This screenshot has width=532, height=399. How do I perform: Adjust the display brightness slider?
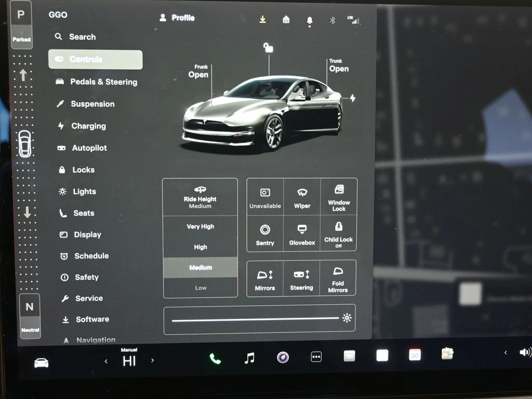pyautogui.click(x=256, y=319)
